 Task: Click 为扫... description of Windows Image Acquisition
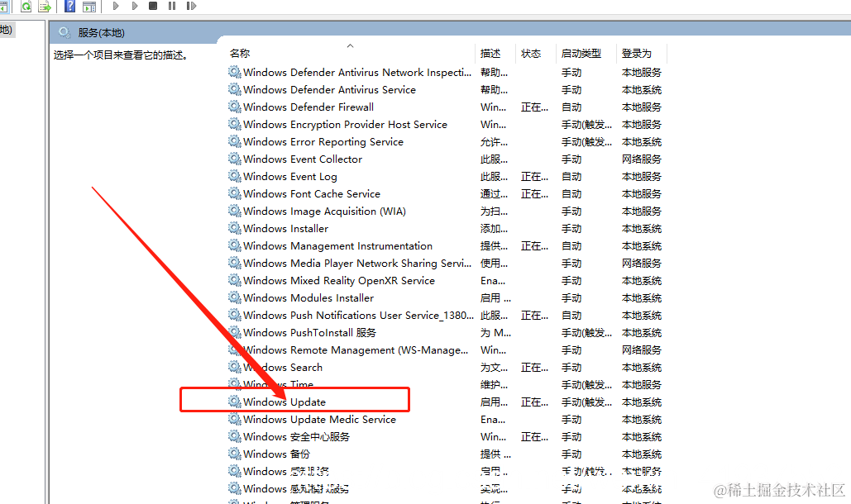(495, 212)
